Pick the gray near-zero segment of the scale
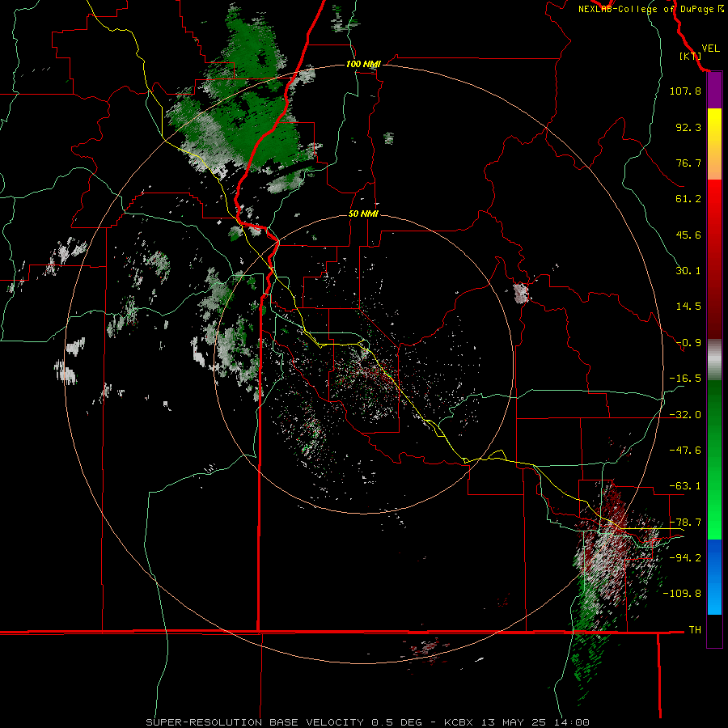 coord(714,360)
